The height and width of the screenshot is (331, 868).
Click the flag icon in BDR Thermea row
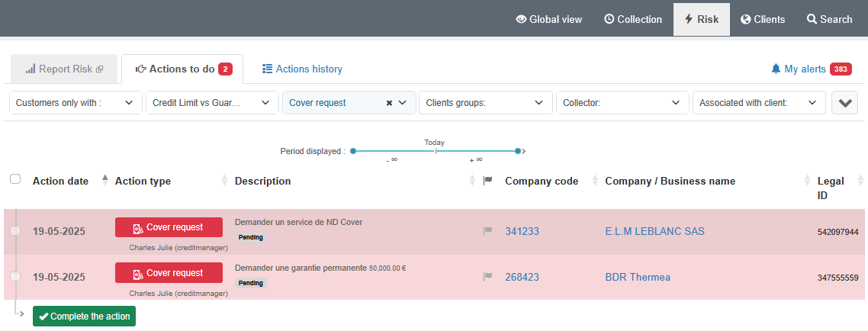[x=487, y=277]
